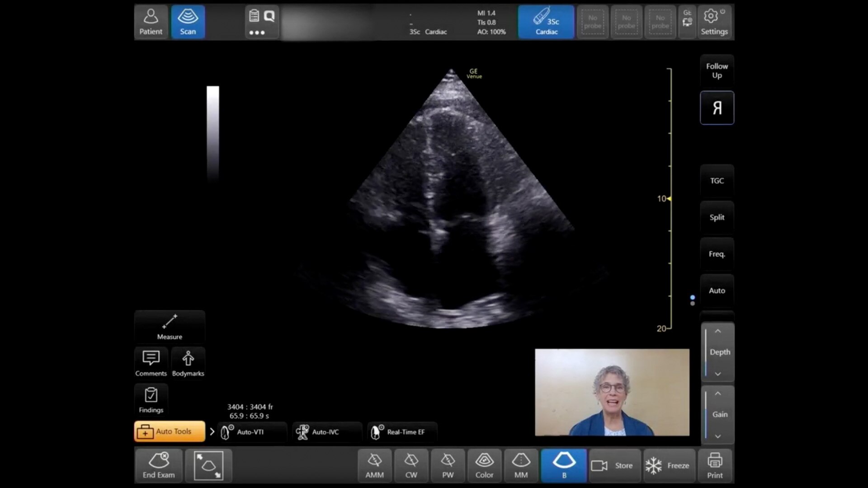Screen dimensions: 868x488
Task: Select the Measure caliper tool
Action: pos(170,326)
